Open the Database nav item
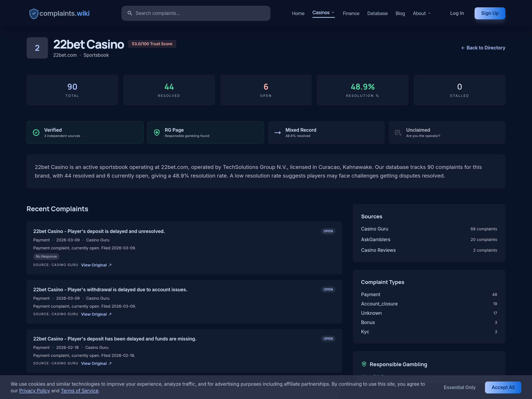This screenshot has height=399, width=532. (x=377, y=14)
